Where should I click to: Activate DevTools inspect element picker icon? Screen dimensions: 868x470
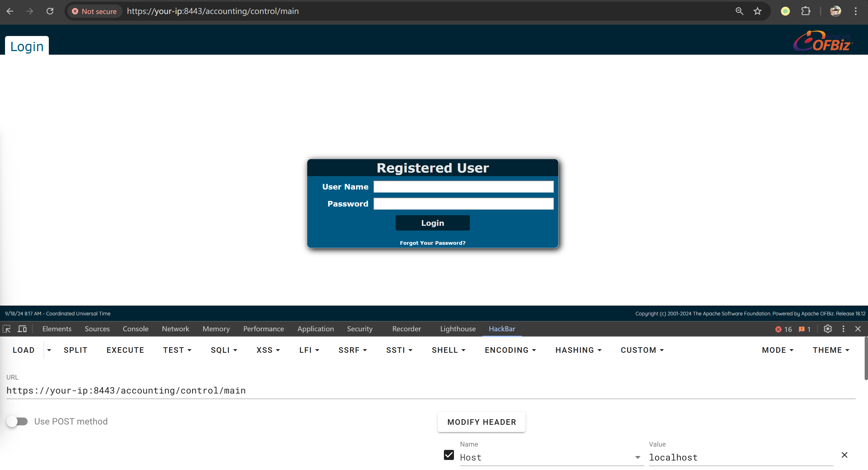(7, 329)
